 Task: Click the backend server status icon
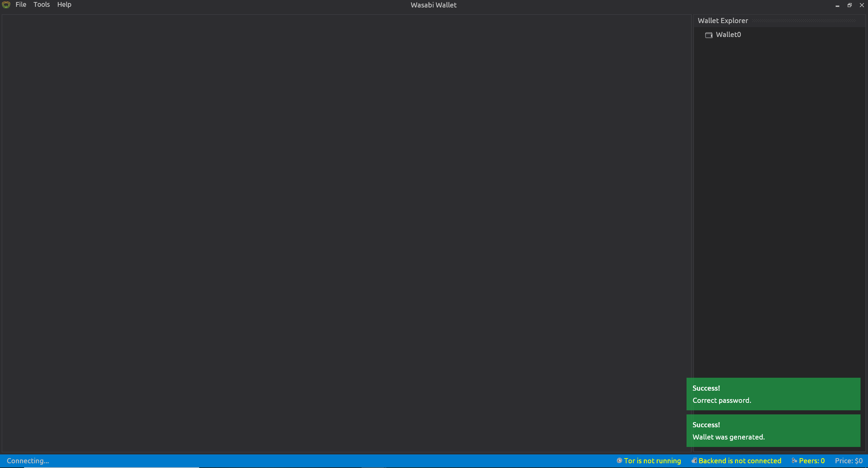click(694, 461)
